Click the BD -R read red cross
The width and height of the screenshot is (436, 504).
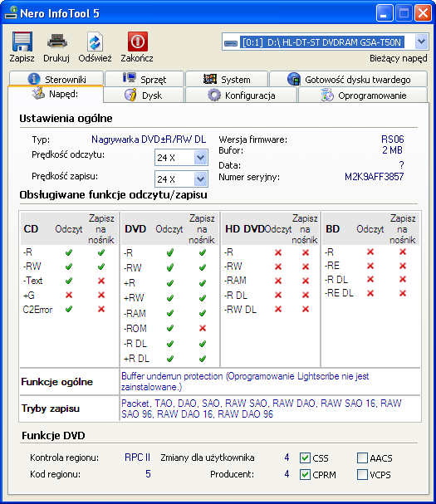(370, 252)
